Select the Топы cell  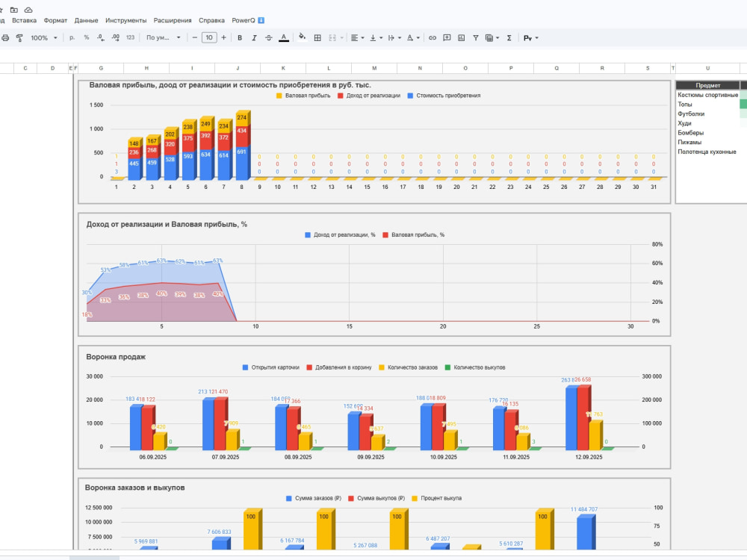click(707, 105)
